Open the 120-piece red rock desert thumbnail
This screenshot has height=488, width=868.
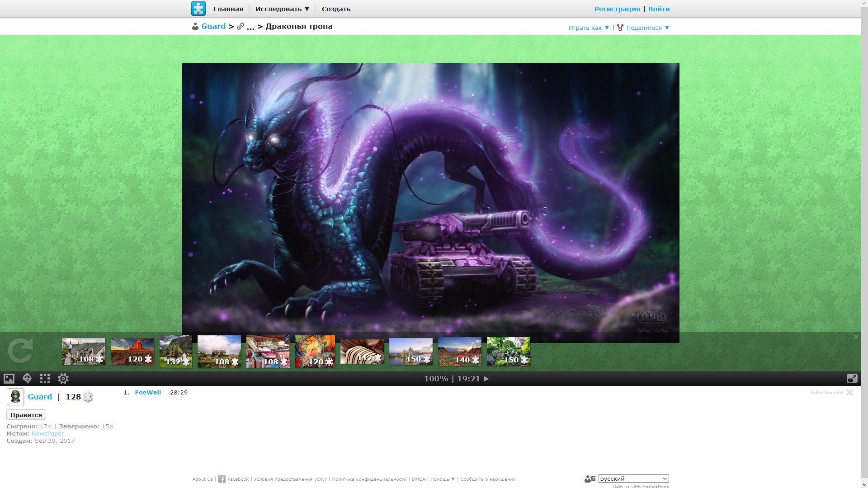[x=132, y=352]
